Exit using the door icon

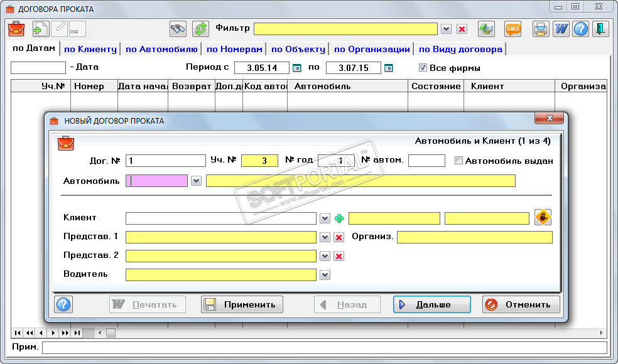pyautogui.click(x=600, y=29)
